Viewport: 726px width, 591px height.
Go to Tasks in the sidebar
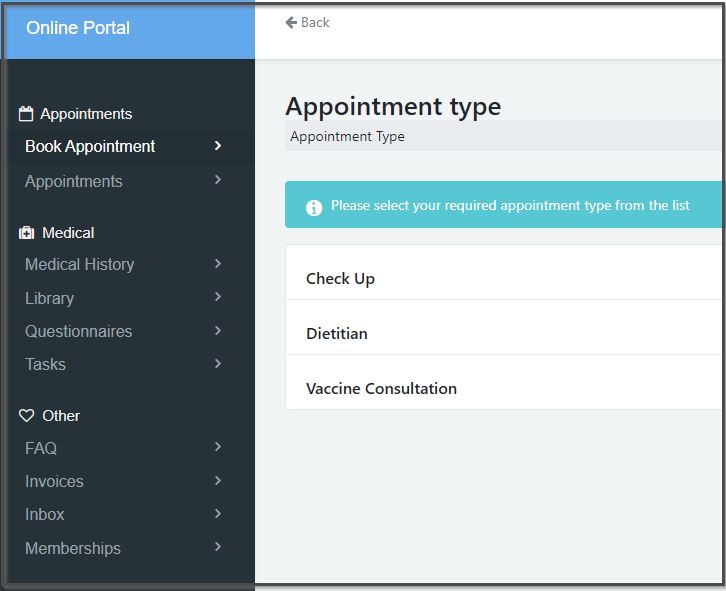(x=46, y=364)
